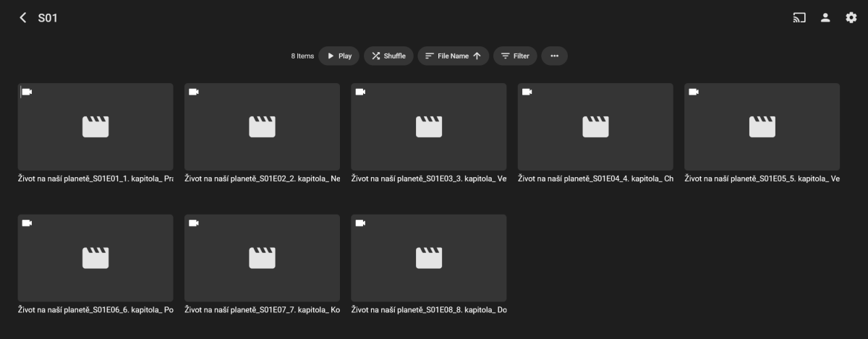868x339 pixels.
Task: Open the three-dot more options menu
Action: coord(555,56)
